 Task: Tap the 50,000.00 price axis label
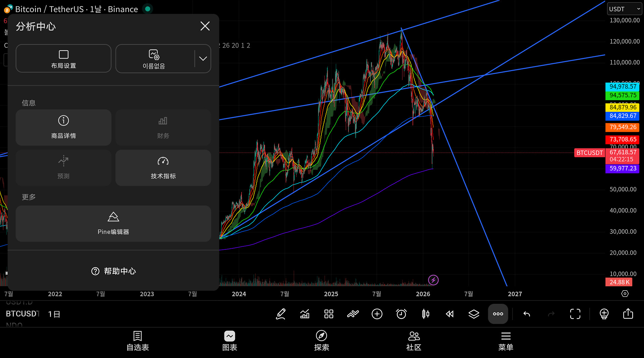pos(623,189)
